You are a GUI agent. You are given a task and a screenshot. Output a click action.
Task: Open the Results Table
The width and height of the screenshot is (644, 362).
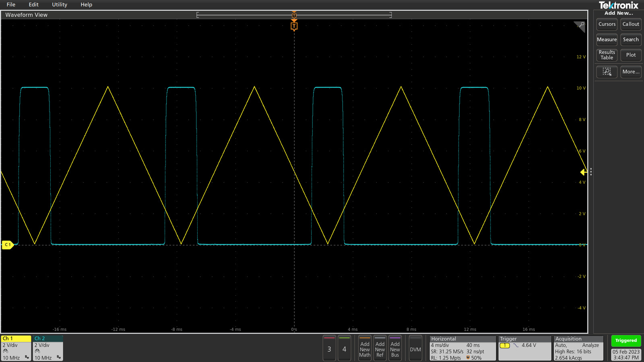coord(607,55)
